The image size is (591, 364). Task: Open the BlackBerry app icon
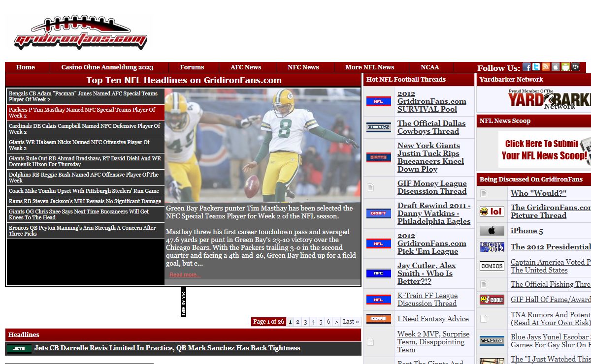(575, 67)
